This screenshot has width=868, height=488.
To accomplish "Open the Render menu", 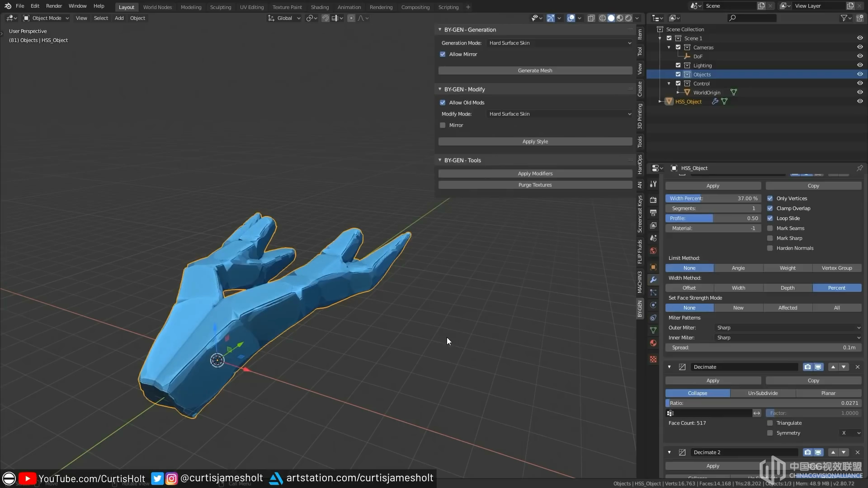I will [x=54, y=6].
